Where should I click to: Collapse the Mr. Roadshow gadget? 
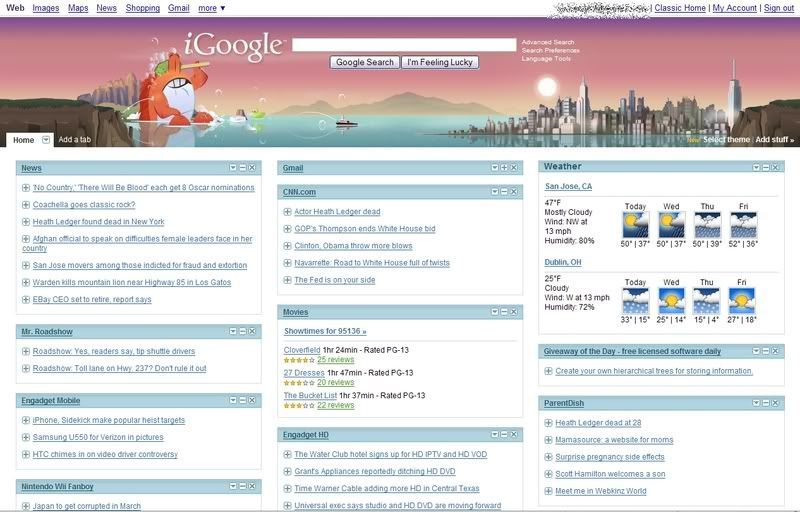(x=243, y=331)
